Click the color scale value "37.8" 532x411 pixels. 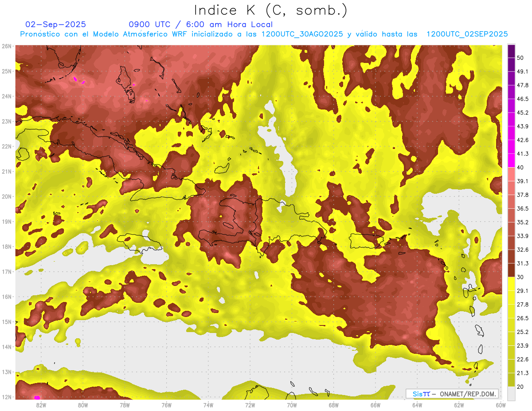pos(522,195)
